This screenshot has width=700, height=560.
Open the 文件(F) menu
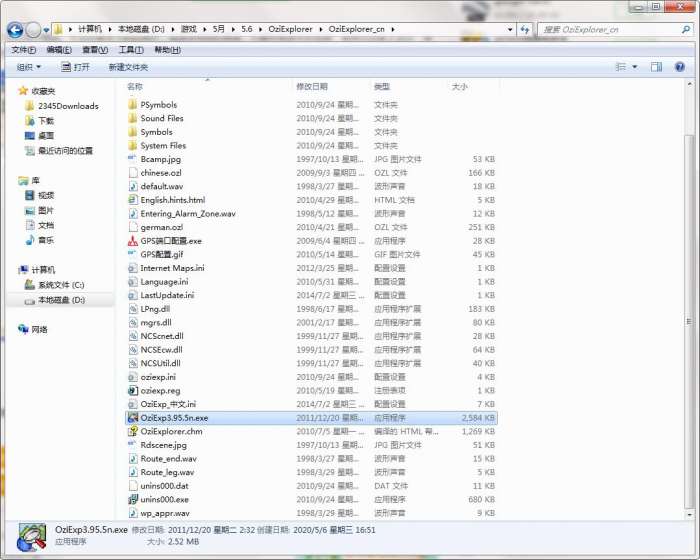24,50
